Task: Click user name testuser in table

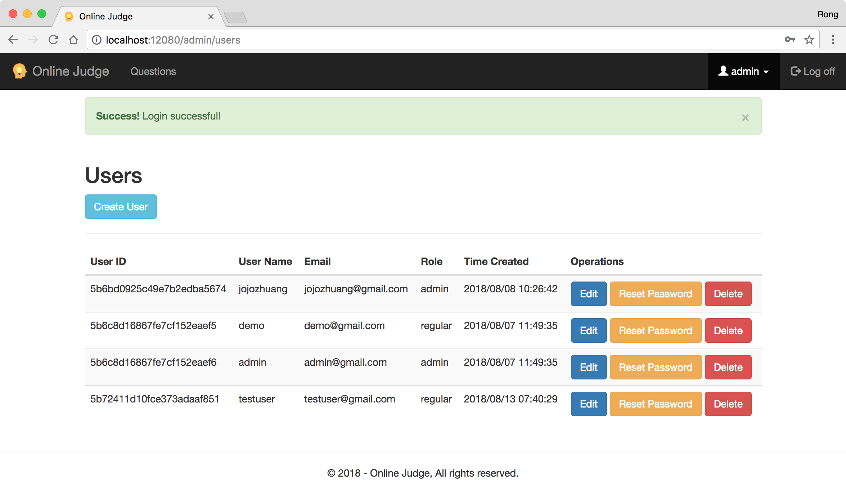Action: (x=257, y=399)
